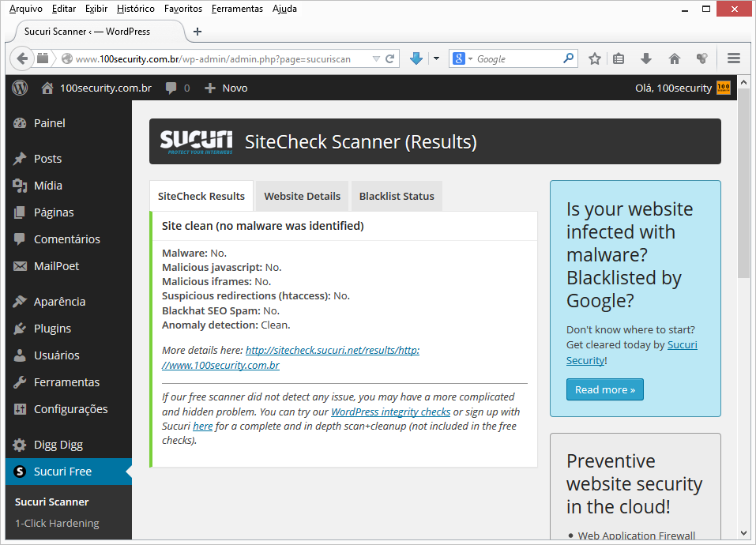
Task: Click the page vertical scrollbar thumb
Action: 743,184
